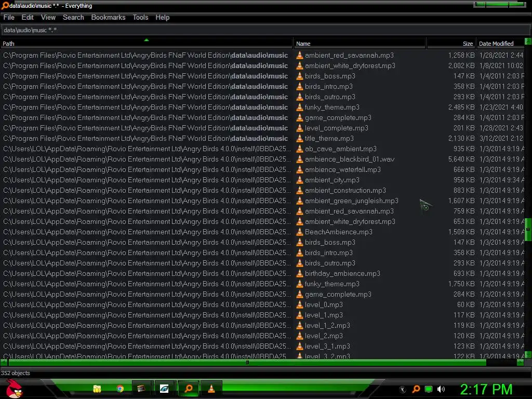The width and height of the screenshot is (532, 399).
Task: Click the Everything magnifier icon in system tray
Action: click(x=416, y=389)
